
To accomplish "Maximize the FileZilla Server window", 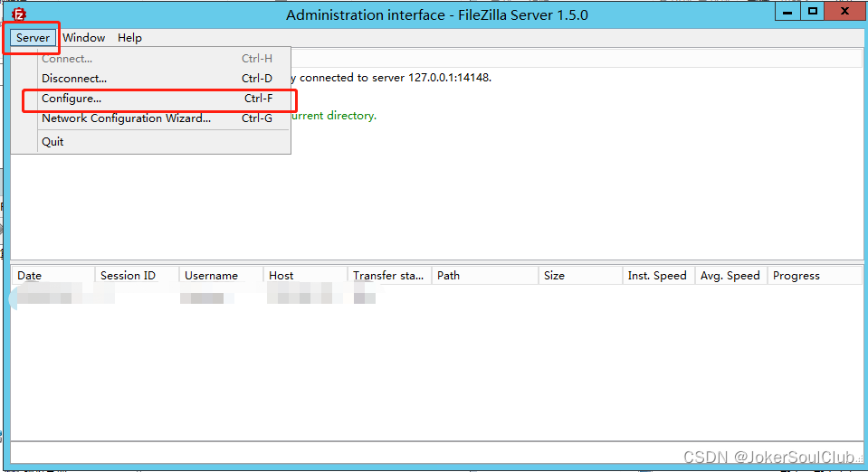I will click(x=812, y=12).
